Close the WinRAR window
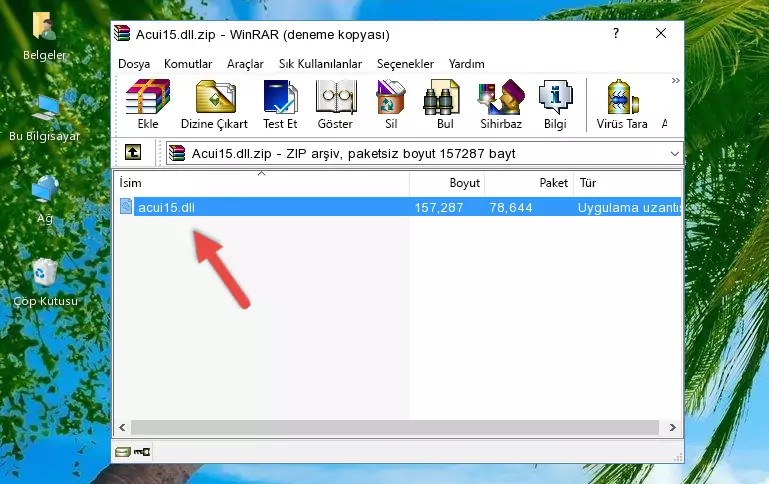The image size is (769, 484). (661, 33)
